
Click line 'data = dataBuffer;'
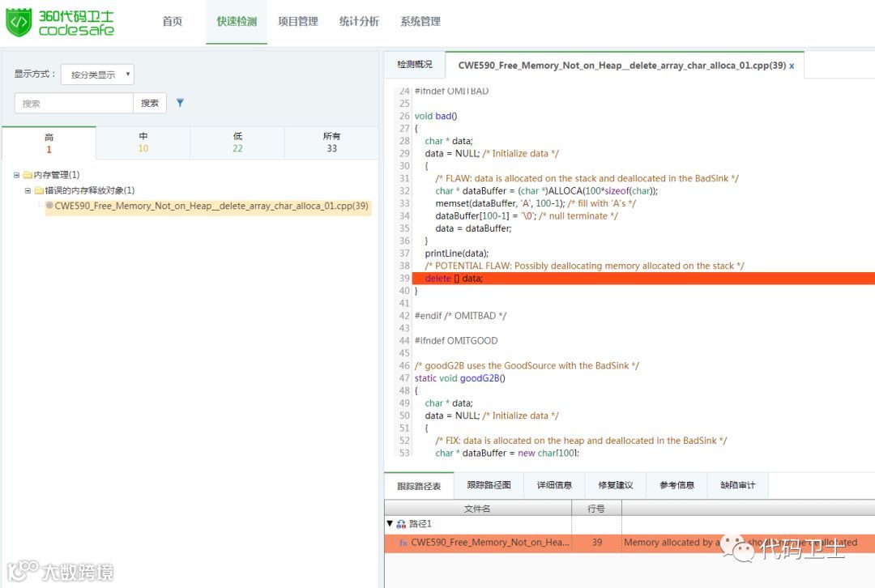pos(473,228)
